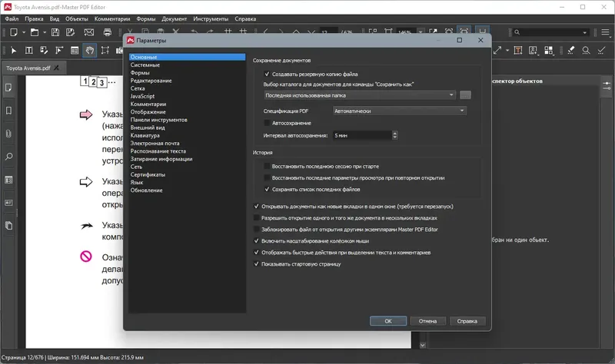
Task: Select the Edit Forms tool icon
Action: (59, 51)
